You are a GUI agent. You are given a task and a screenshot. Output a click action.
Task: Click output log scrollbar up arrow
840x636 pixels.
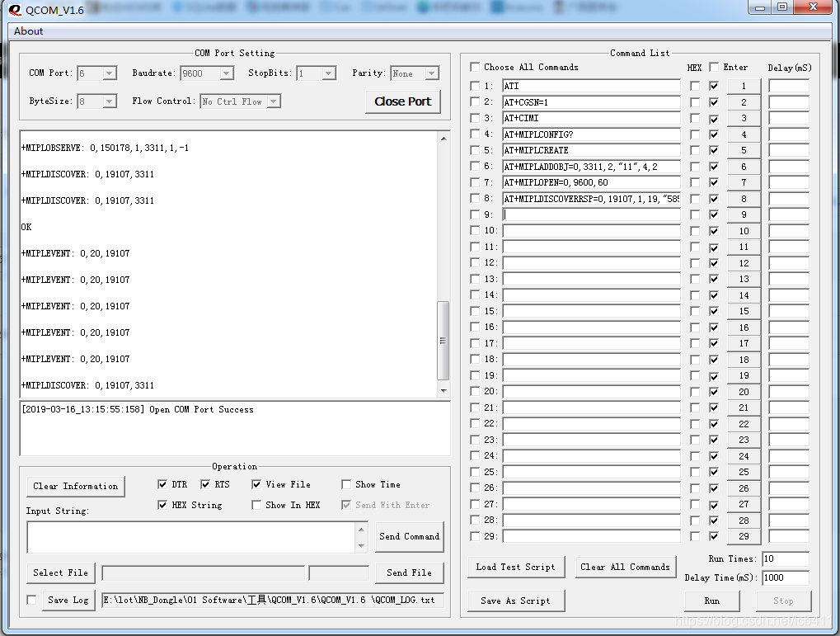click(x=443, y=139)
